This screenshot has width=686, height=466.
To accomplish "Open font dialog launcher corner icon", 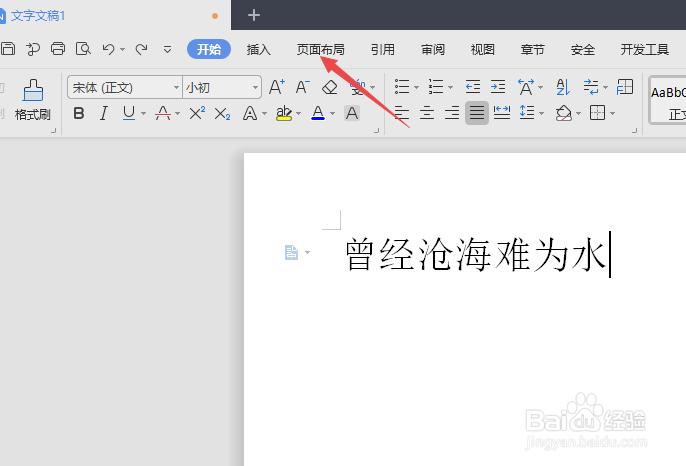I will pos(376,130).
